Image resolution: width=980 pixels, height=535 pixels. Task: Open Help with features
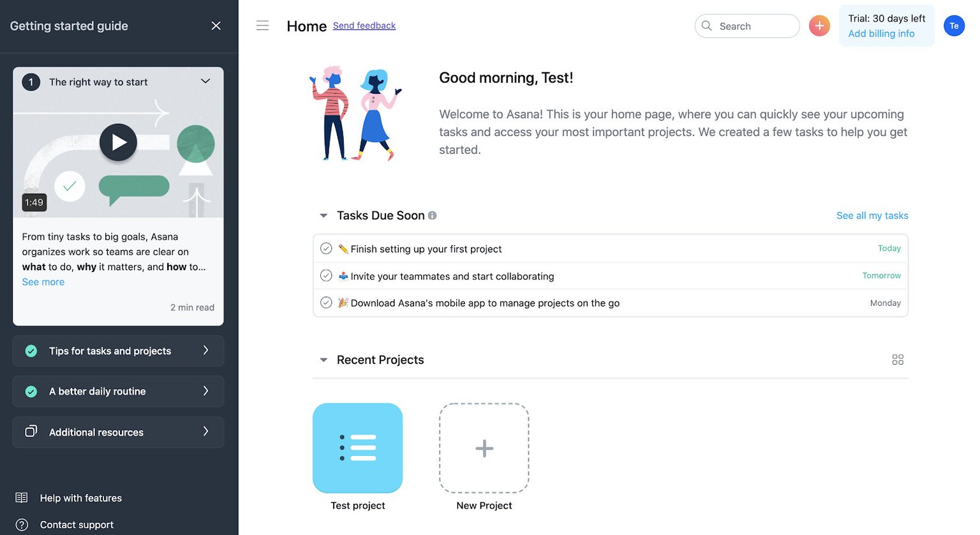[x=80, y=497]
